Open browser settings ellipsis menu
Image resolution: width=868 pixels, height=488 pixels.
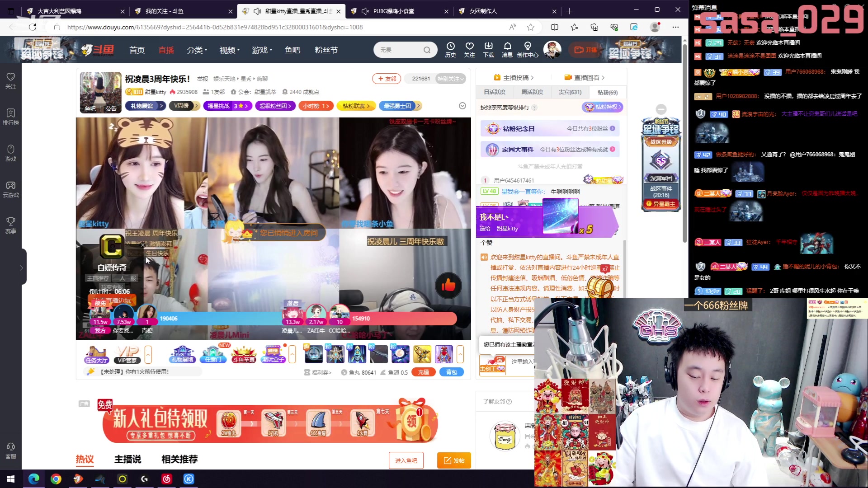tap(675, 27)
